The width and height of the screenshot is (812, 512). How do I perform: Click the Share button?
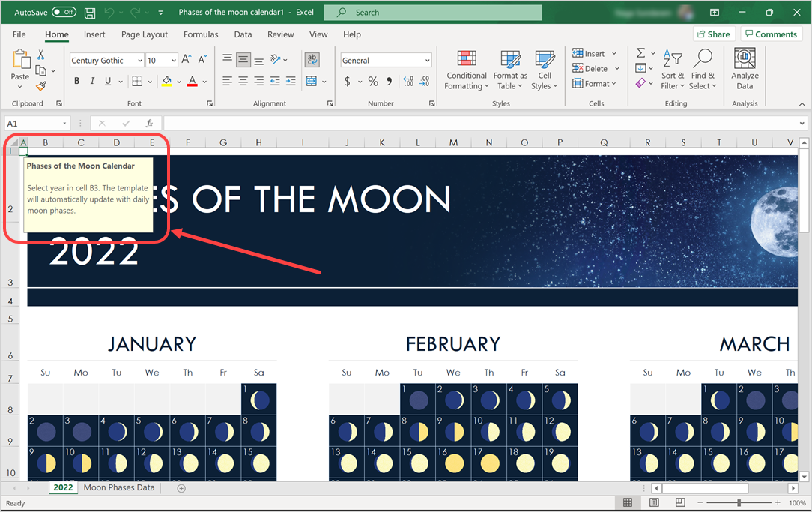(x=712, y=34)
